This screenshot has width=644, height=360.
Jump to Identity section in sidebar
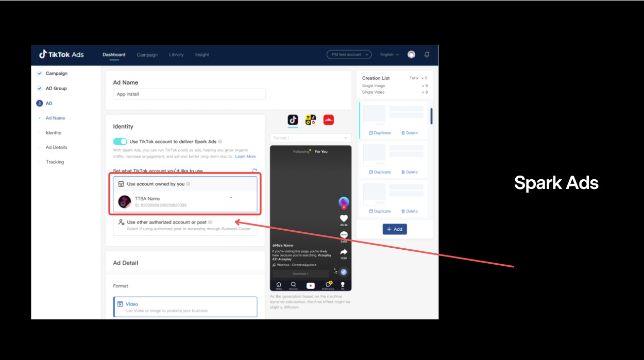pos(53,133)
